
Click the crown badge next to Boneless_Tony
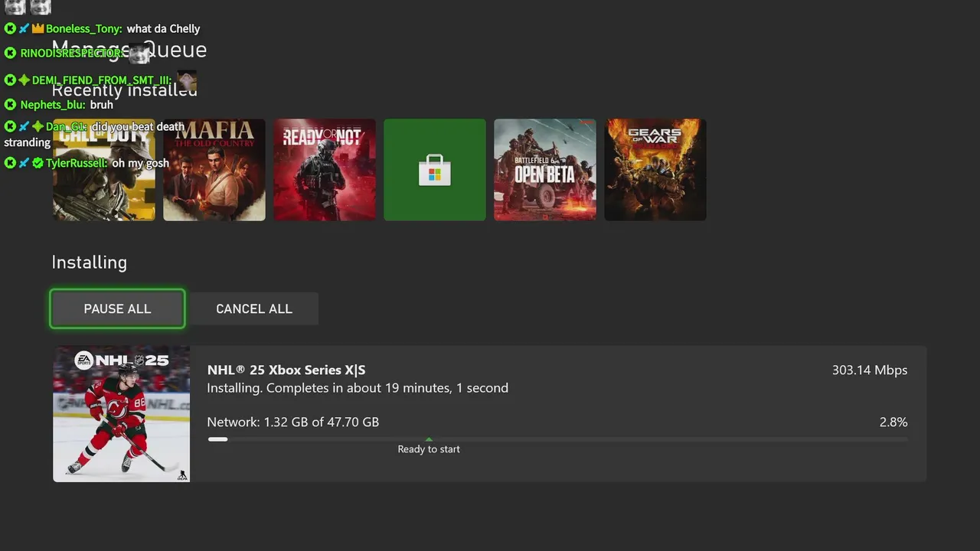pos(38,28)
